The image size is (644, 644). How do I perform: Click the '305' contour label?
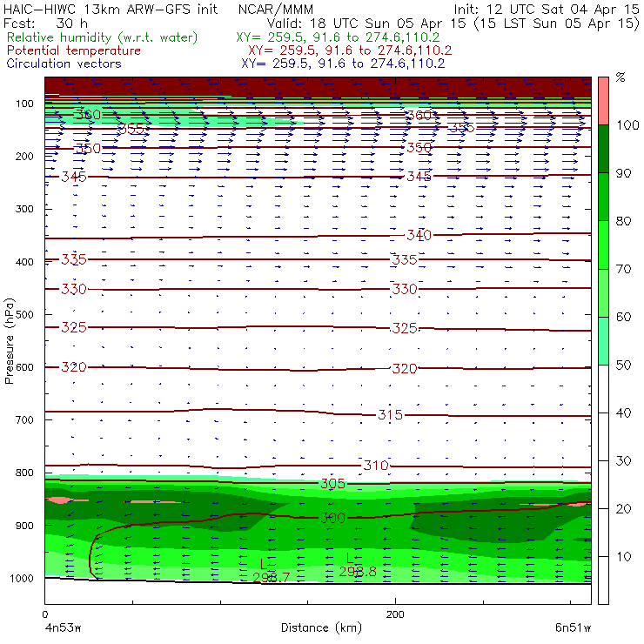pyautogui.click(x=332, y=484)
